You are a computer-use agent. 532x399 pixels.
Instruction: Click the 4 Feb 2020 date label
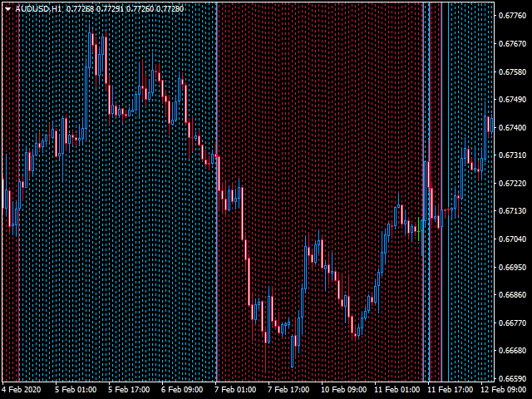tap(22, 390)
